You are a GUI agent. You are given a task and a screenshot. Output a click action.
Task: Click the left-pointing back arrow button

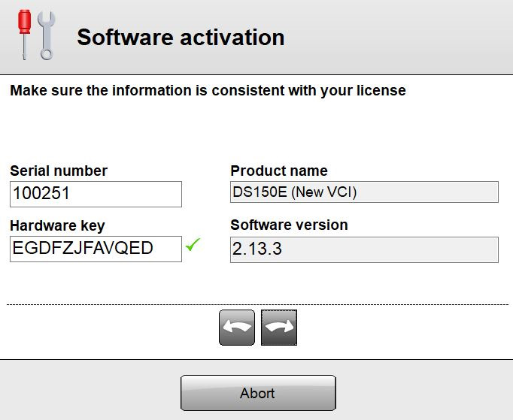click(237, 328)
